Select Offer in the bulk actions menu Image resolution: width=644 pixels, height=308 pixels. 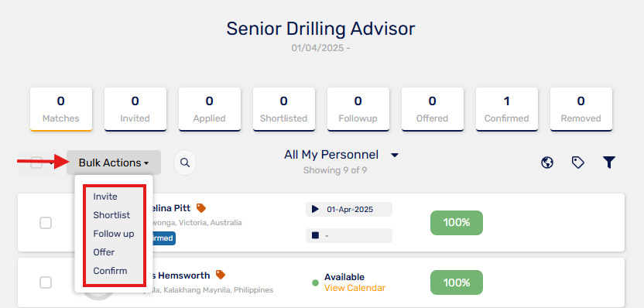tap(104, 252)
